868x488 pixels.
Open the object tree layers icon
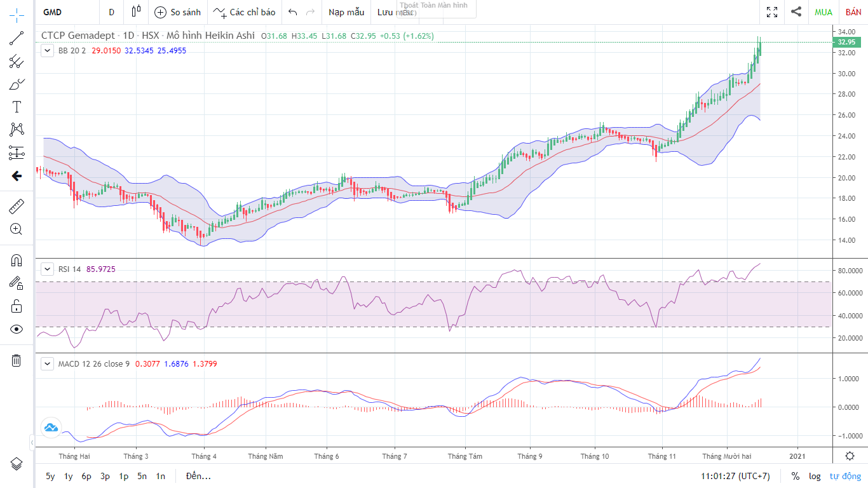pyautogui.click(x=17, y=463)
